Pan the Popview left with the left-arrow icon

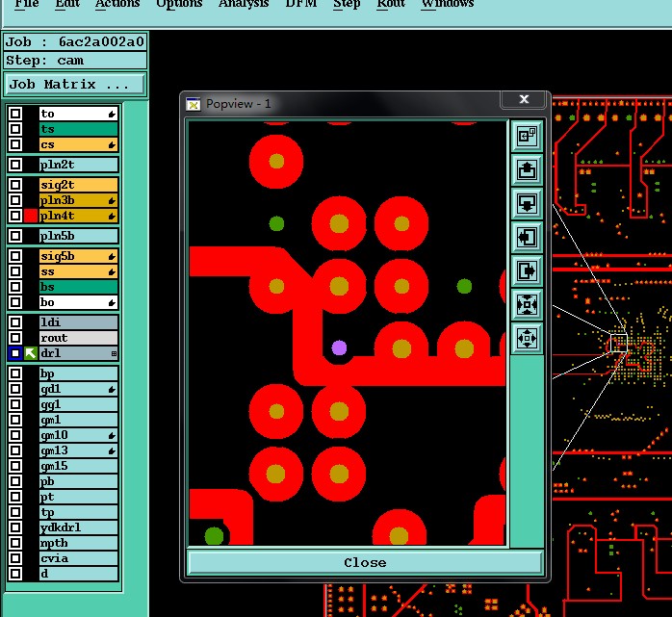coord(527,238)
